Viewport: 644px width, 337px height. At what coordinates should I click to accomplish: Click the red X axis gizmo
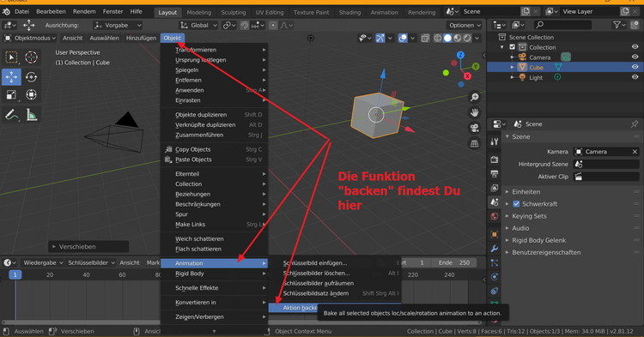point(467,76)
